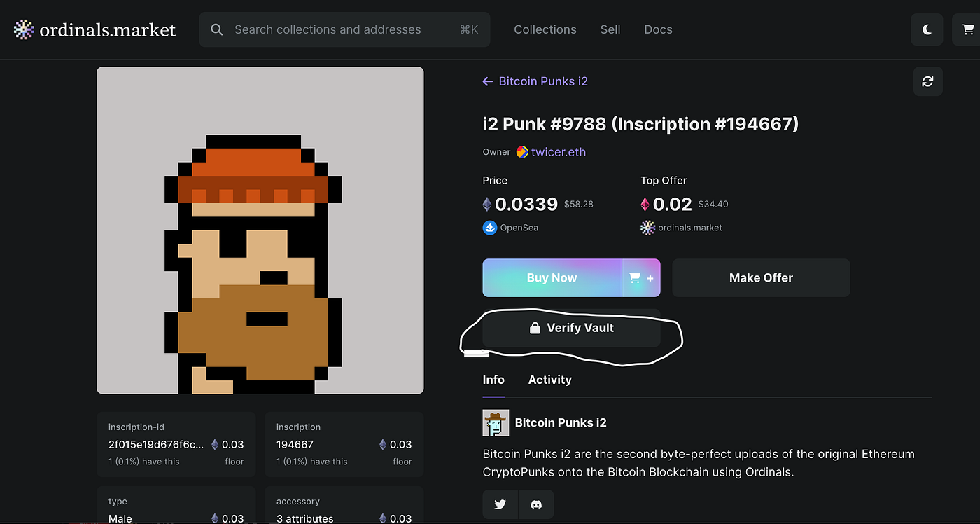Open the Bitcoin Punks i2 collection name

point(561,423)
